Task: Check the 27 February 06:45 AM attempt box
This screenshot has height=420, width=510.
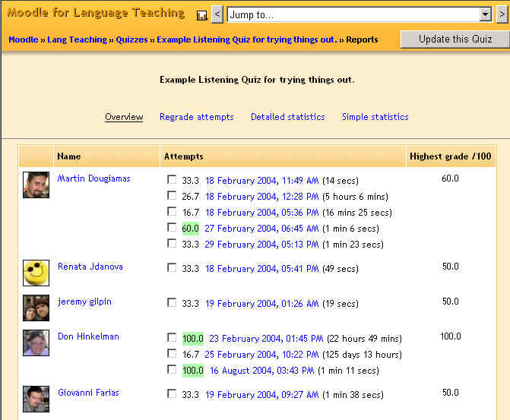Action: [172, 227]
